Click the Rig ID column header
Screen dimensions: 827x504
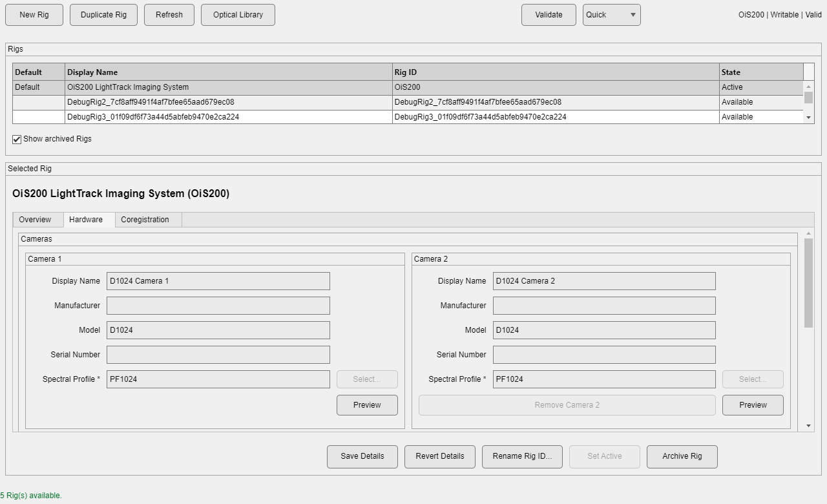tap(556, 72)
